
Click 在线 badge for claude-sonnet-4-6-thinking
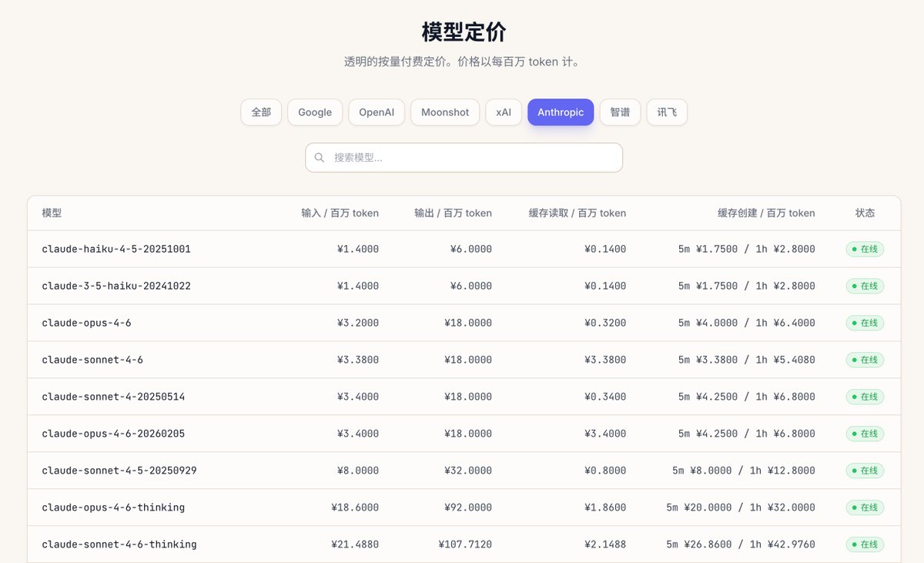(x=865, y=545)
